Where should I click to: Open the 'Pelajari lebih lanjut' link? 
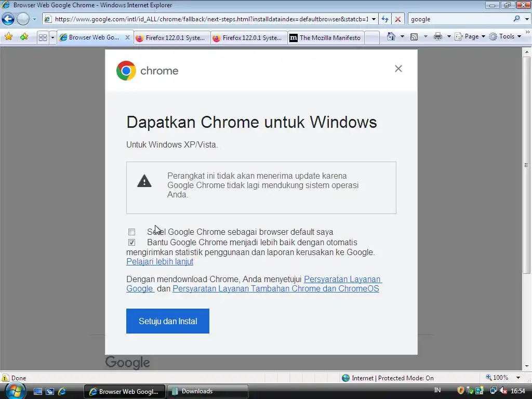(x=160, y=262)
